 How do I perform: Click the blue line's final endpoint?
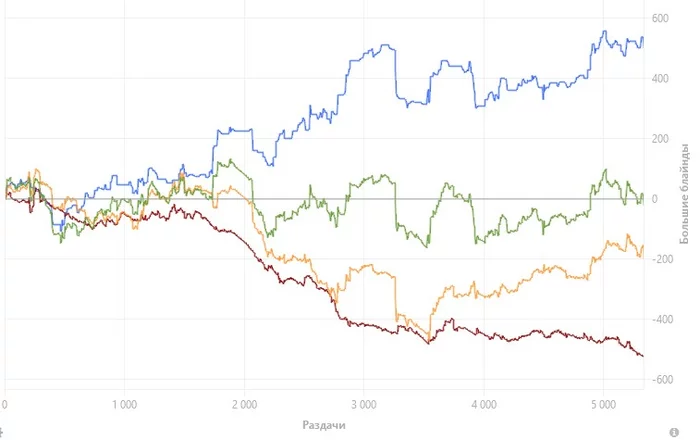pyautogui.click(x=643, y=37)
